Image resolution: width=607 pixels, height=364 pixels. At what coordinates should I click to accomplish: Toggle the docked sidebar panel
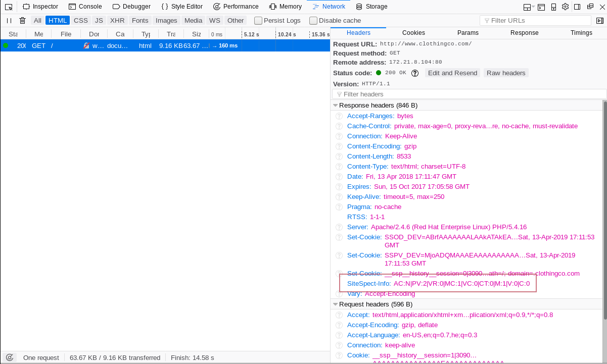[x=578, y=7]
